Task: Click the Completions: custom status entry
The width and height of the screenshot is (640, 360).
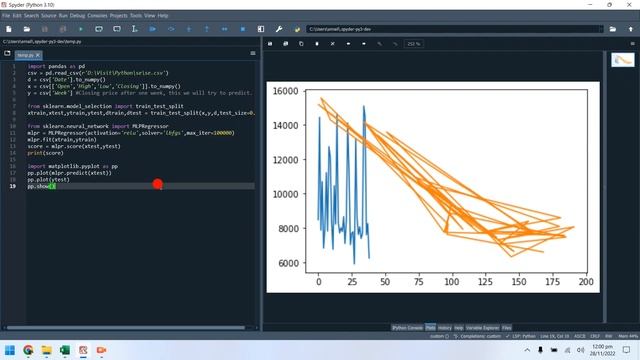Action: pyautogui.click(x=477, y=336)
